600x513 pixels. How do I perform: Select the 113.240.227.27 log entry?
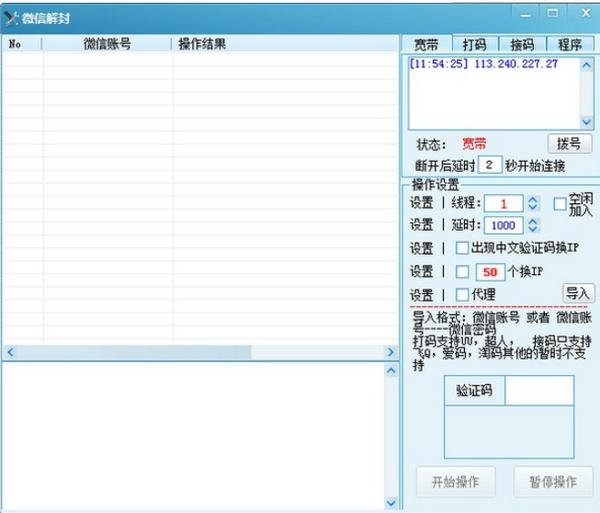483,64
